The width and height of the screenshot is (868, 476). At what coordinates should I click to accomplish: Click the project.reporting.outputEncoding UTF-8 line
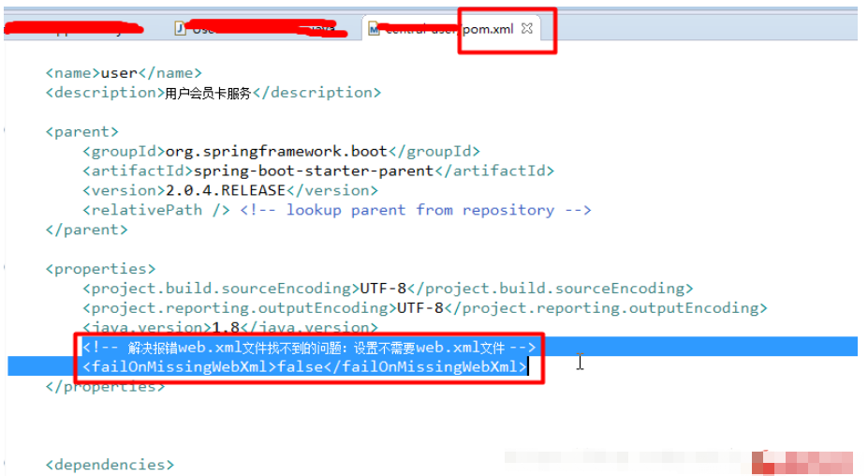click(x=424, y=308)
